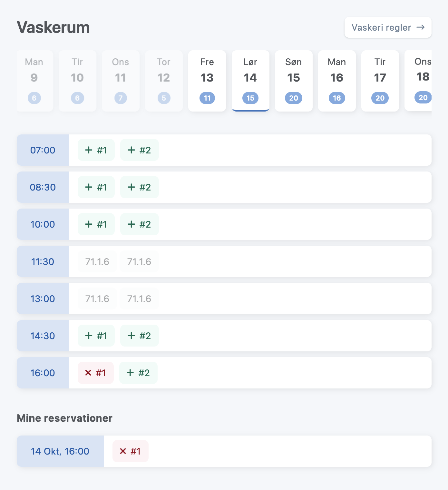Toggle machine #1 booking at 10:00
Screen dimensions: 448x490
[96, 224]
